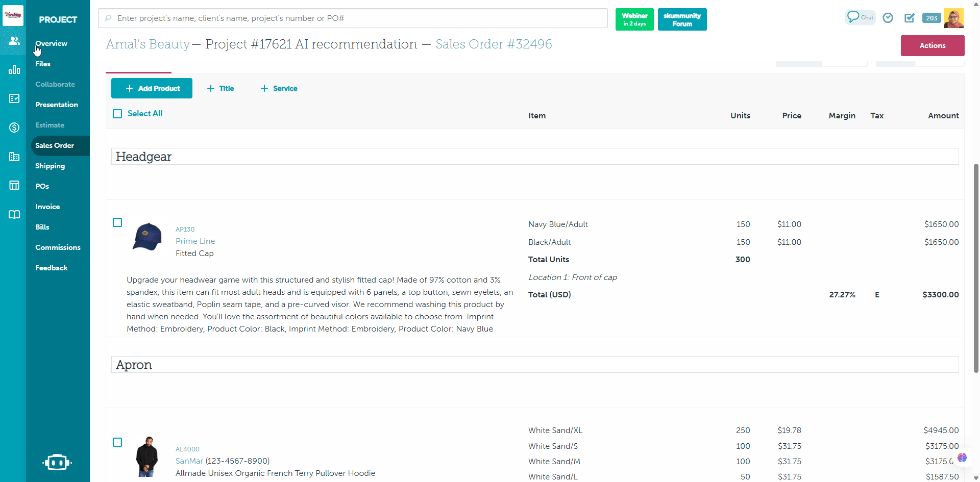Check the AP130 Fitted Cap row checkbox
This screenshot has height=482, width=980.
pyautogui.click(x=117, y=223)
